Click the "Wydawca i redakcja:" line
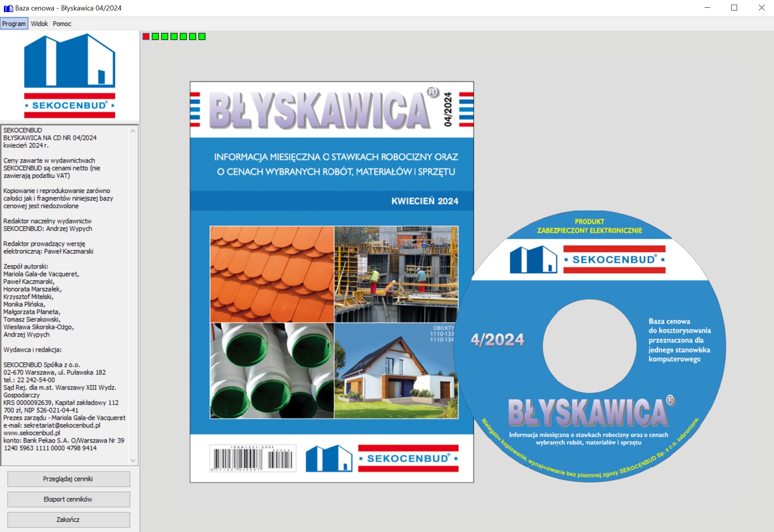774x532 pixels. coord(33,350)
